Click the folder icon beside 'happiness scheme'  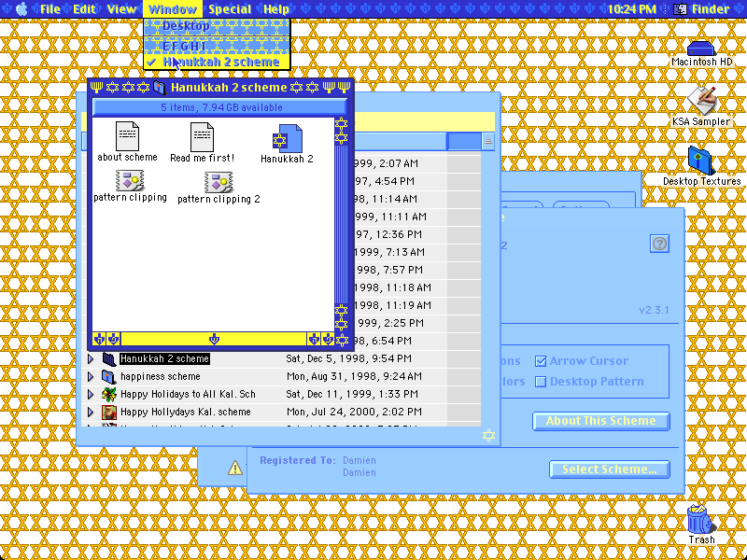coord(109,377)
